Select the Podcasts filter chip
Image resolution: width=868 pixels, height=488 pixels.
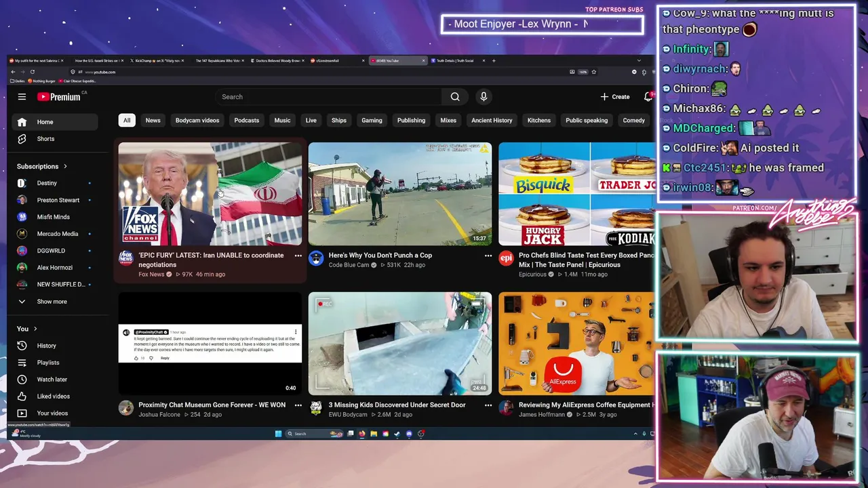247,121
